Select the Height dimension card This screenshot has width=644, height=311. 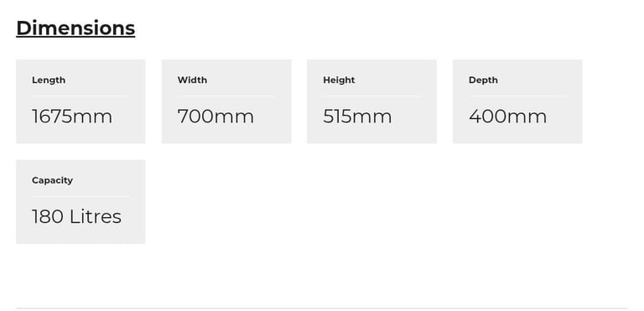coord(371,101)
